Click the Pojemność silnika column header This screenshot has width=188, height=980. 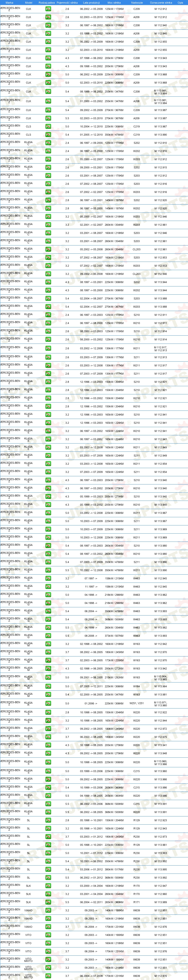click(67, 3)
